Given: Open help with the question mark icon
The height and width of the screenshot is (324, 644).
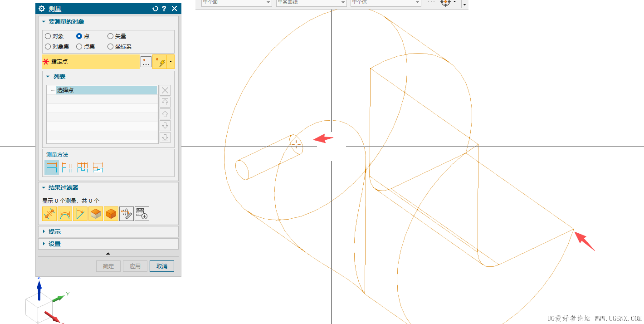Looking at the screenshot, I should click(x=164, y=9).
